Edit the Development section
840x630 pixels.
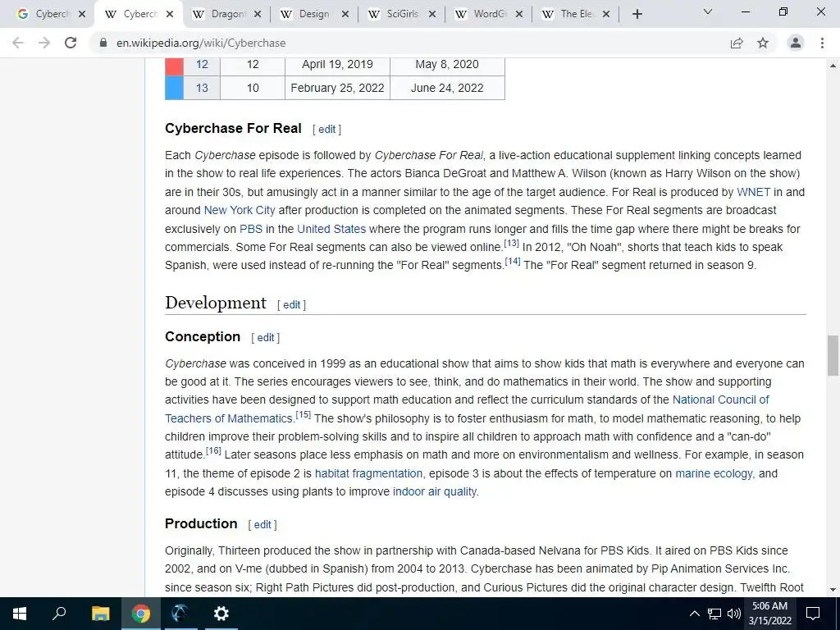tap(291, 305)
